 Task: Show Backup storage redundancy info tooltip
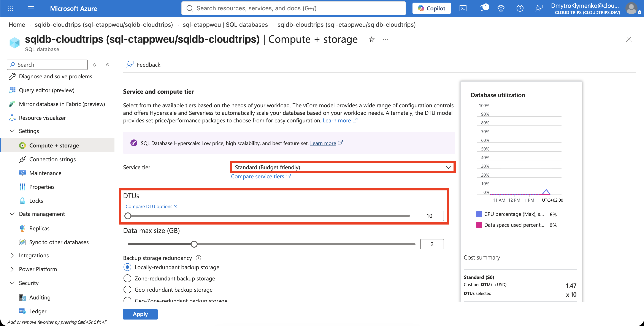(198, 258)
